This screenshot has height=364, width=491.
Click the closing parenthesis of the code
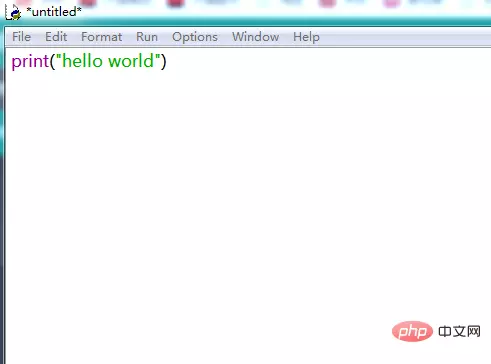point(163,62)
